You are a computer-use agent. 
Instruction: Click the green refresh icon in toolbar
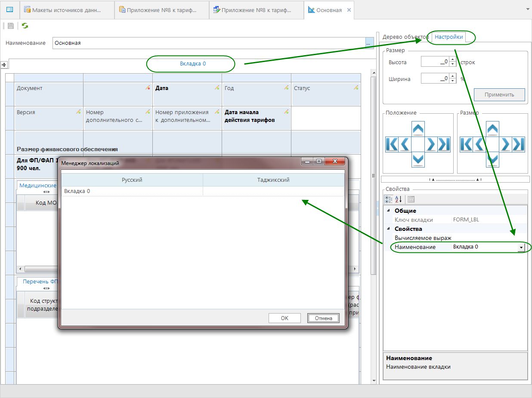click(x=25, y=26)
